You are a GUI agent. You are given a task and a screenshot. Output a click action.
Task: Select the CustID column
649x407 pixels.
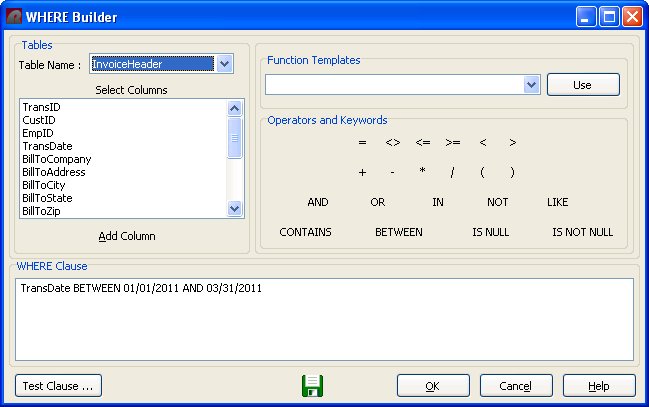point(39,120)
